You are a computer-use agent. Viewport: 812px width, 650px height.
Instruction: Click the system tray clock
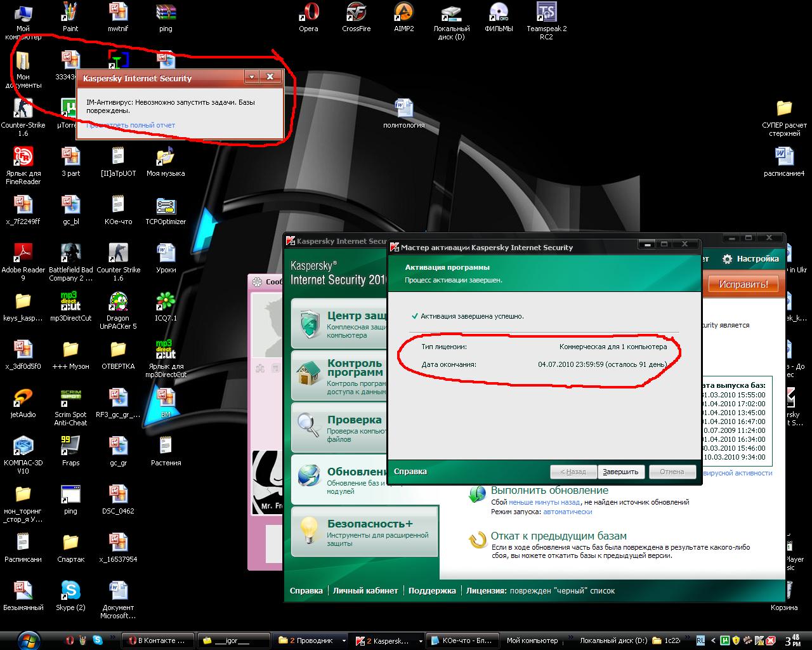794,640
